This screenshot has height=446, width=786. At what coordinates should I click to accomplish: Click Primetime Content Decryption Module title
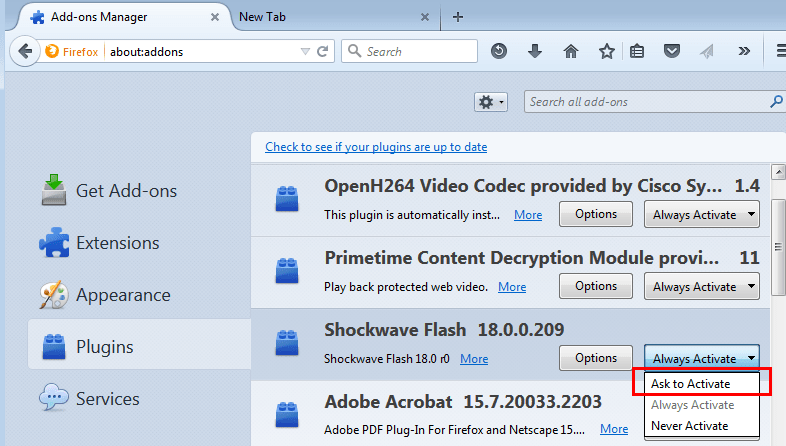[x=521, y=258]
